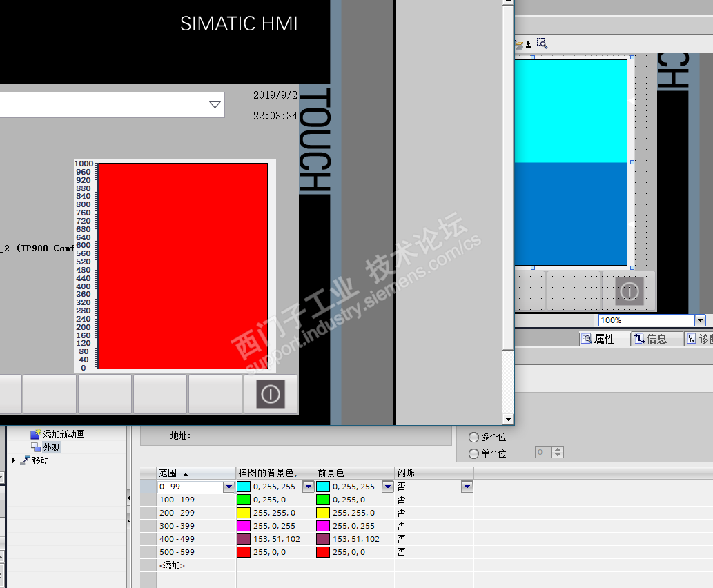
Task: Switch to the 诊断 diagnostics tab
Action: coord(699,339)
